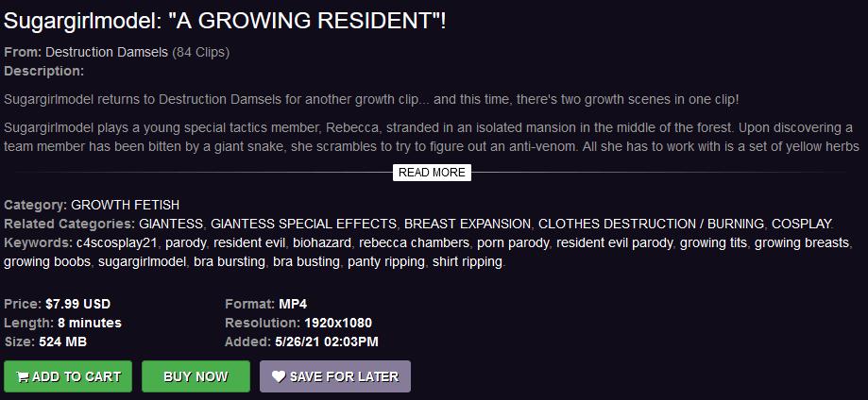Click the sugargirlmodel keyword link

coord(142,261)
